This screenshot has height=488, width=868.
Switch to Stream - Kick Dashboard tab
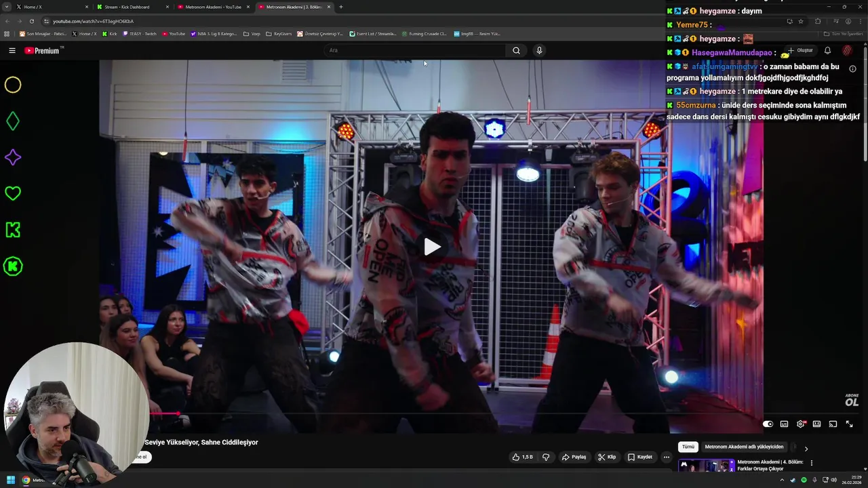132,7
